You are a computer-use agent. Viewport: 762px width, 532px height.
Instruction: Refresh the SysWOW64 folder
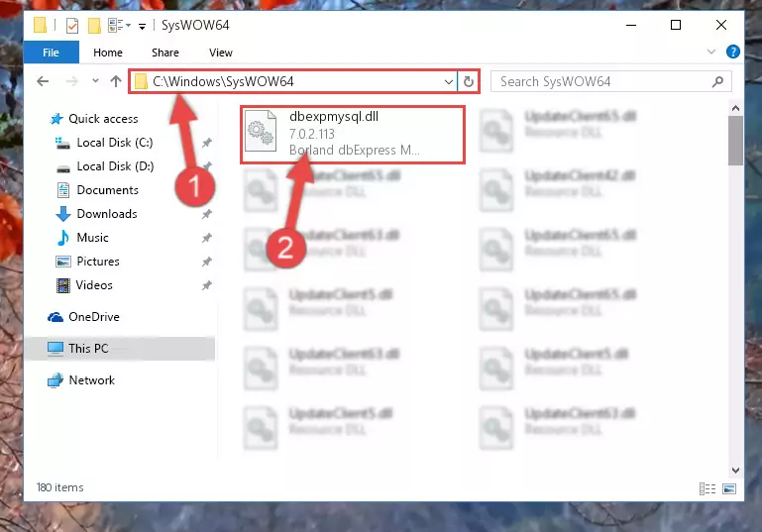(469, 81)
